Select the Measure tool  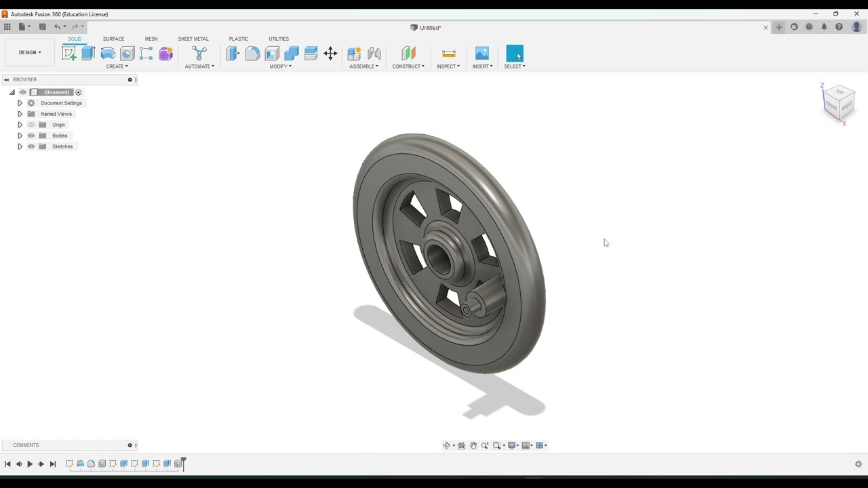pyautogui.click(x=448, y=54)
